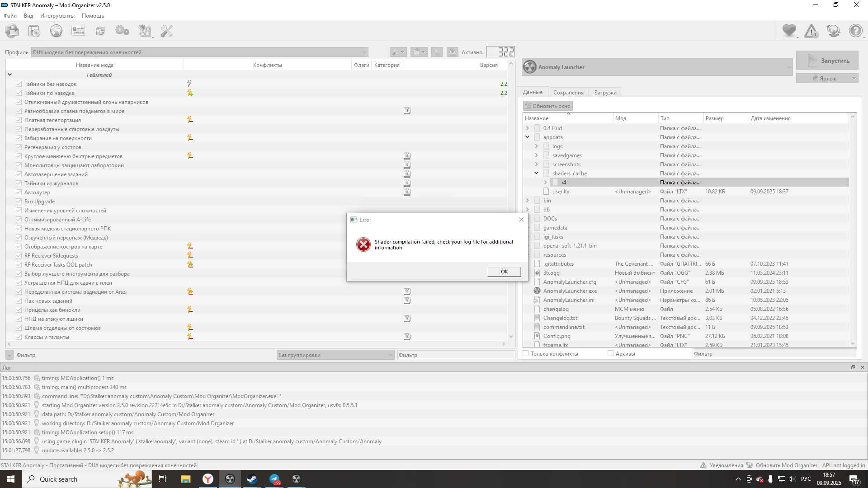868x488 pixels.
Task: Click the notes icon for Автолутер row
Action: (407, 192)
